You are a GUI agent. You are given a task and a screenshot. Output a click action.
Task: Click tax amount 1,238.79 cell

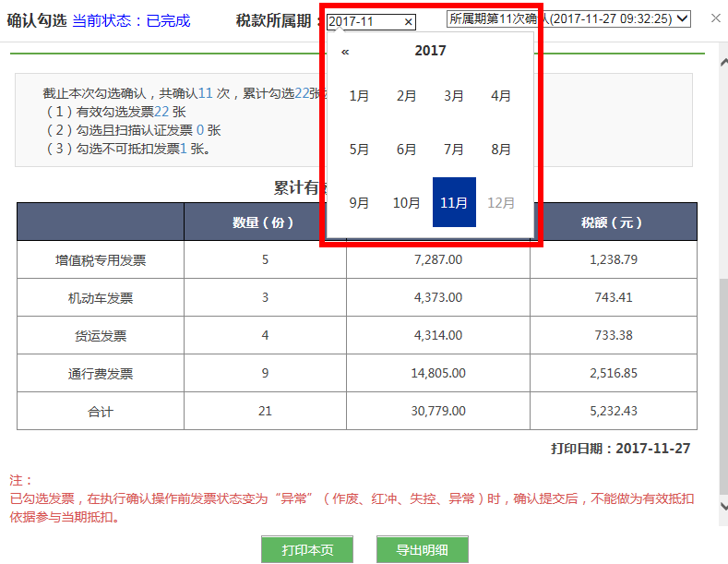click(x=614, y=259)
